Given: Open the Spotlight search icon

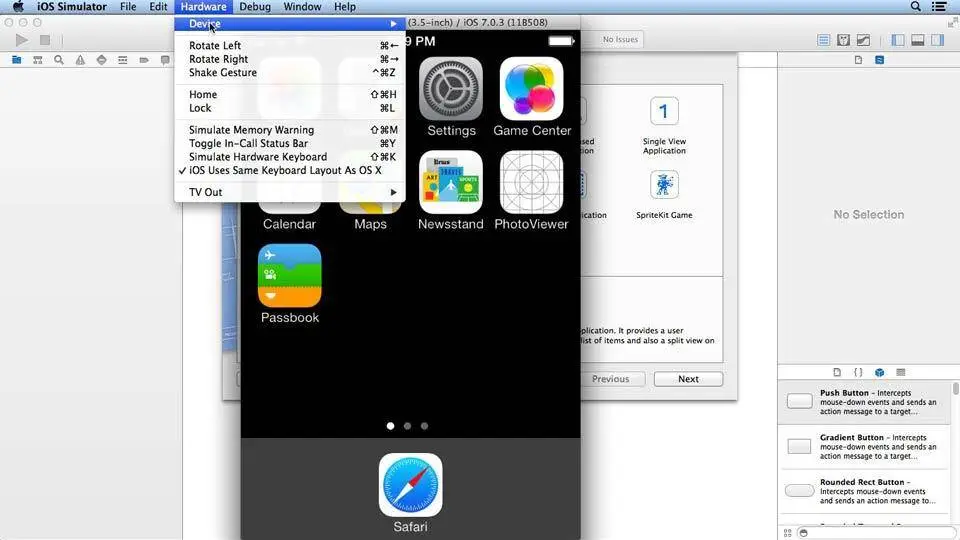Looking at the screenshot, I should [915, 7].
